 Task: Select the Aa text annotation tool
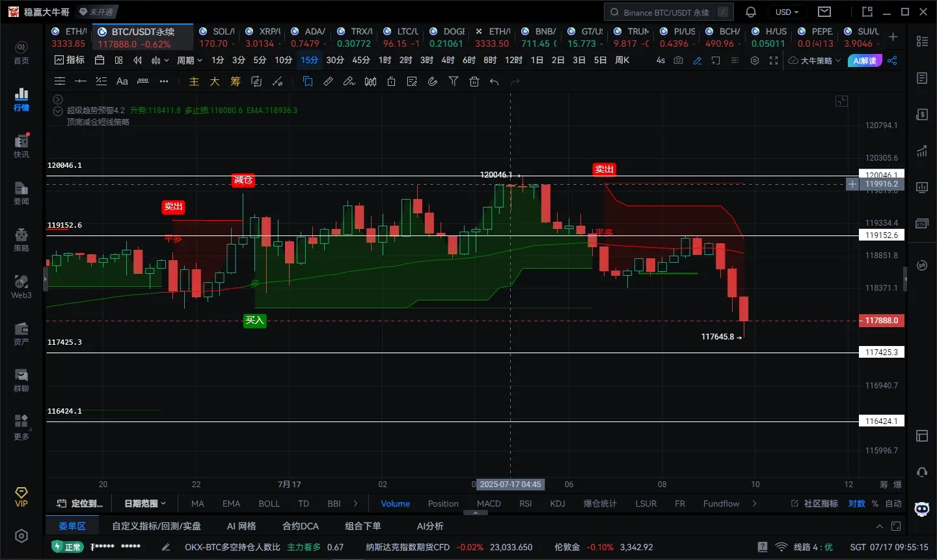[122, 81]
